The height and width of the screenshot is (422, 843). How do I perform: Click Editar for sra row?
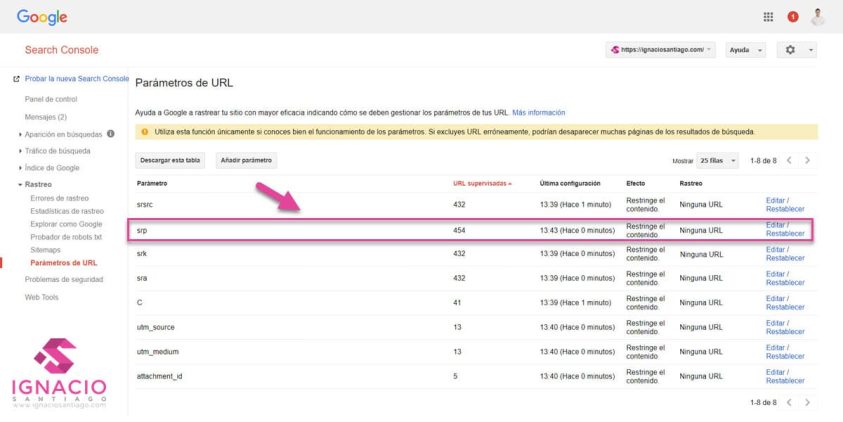coord(775,274)
